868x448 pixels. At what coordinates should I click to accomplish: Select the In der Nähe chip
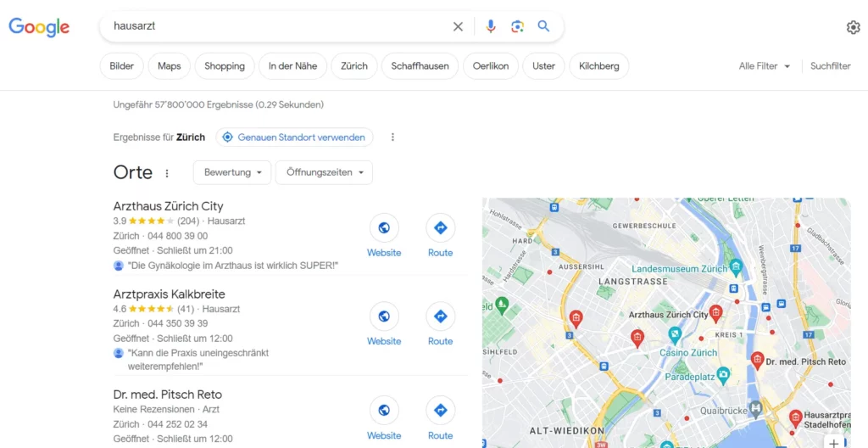pos(292,66)
